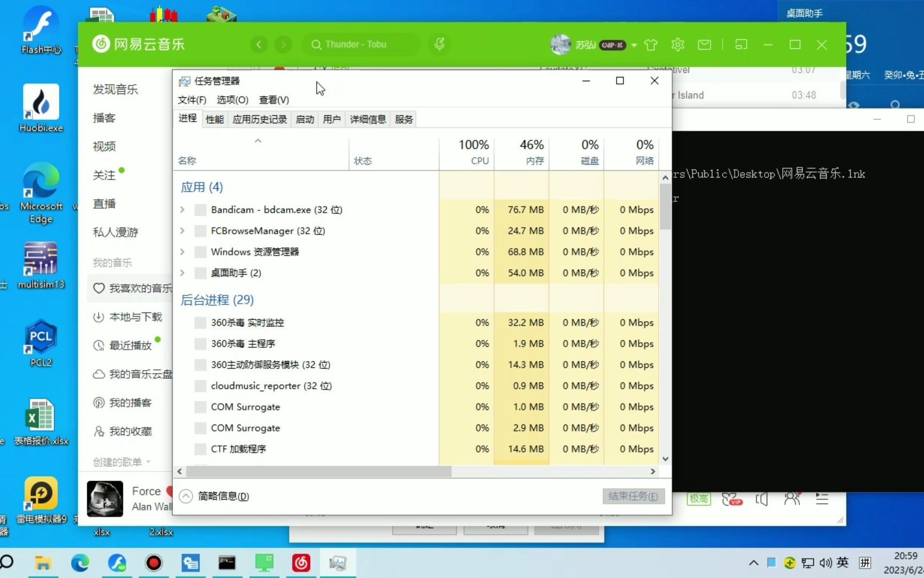Click the Bandicam record taskbar icon
The width and height of the screenshot is (924, 578).
pyautogui.click(x=153, y=562)
